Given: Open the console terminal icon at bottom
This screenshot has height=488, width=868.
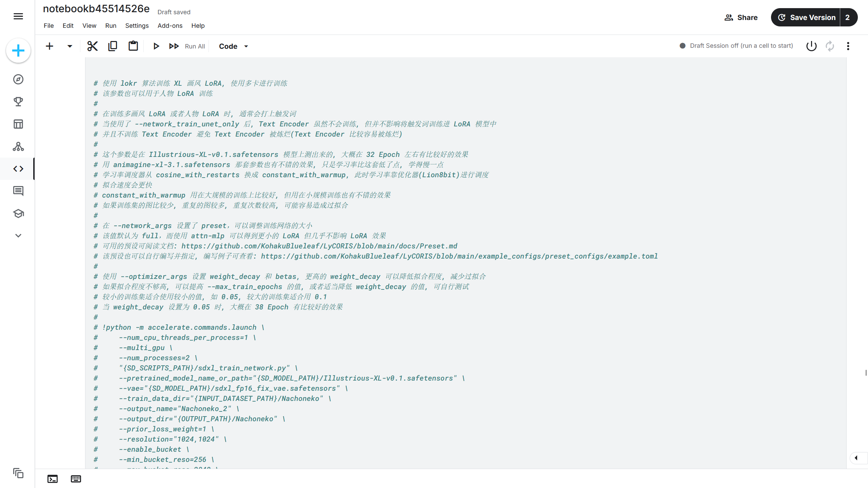Looking at the screenshot, I should [x=53, y=479].
